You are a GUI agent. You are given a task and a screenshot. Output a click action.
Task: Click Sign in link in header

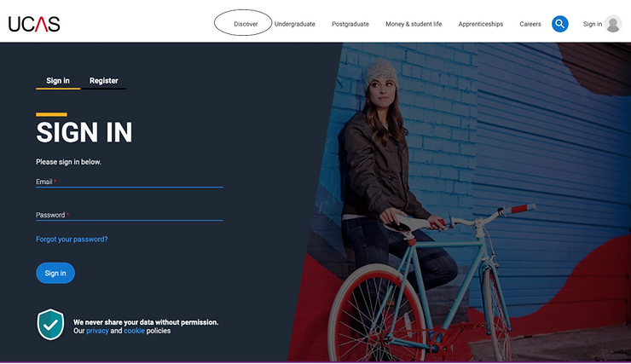pyautogui.click(x=593, y=24)
